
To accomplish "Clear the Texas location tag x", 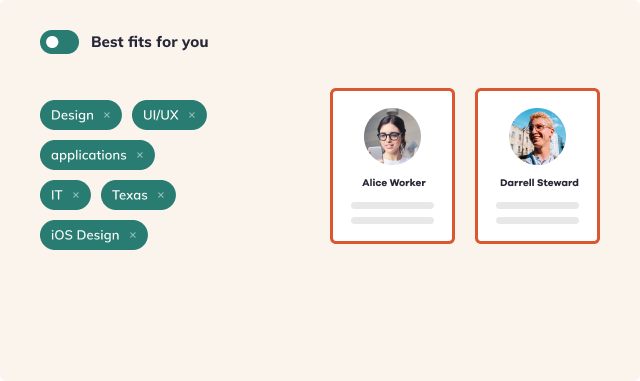I will click(x=161, y=195).
